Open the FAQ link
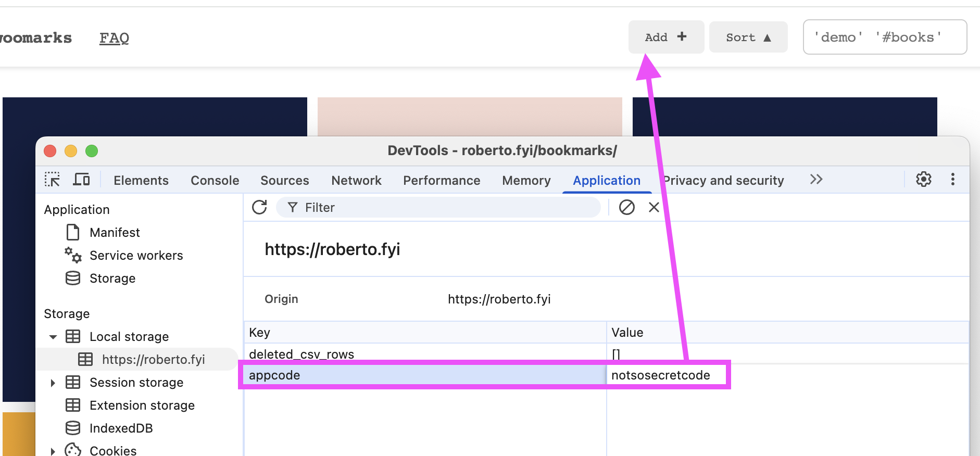Viewport: 980px width, 456px height. click(114, 37)
